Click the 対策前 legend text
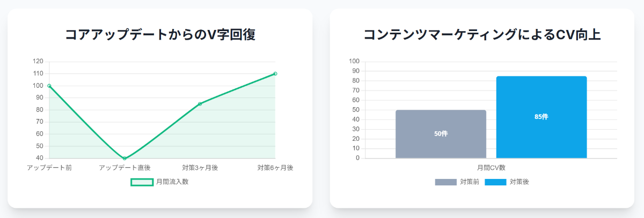 [470, 182]
